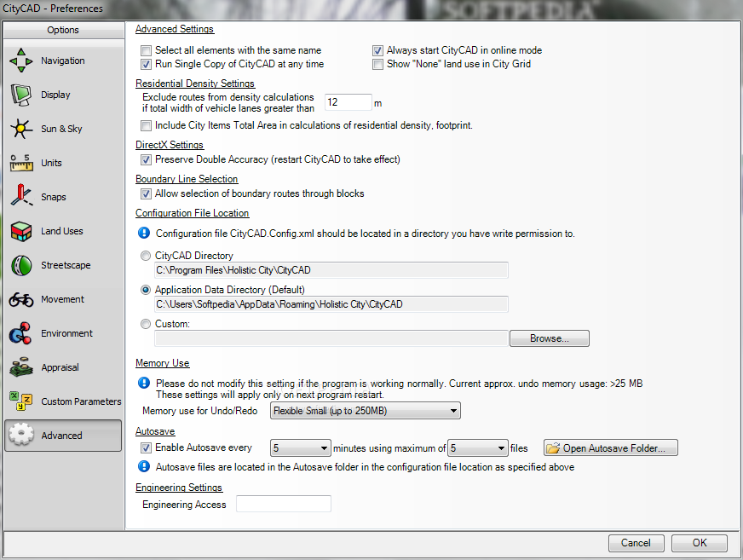The height and width of the screenshot is (560, 743).
Task: Enable Select all elements with same name
Action: 146,50
